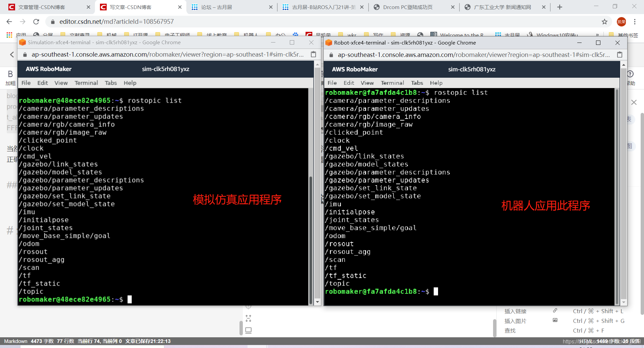The width and height of the screenshot is (644, 348).
Task: Click the 查找 shortcut entry
Action: [x=510, y=331]
